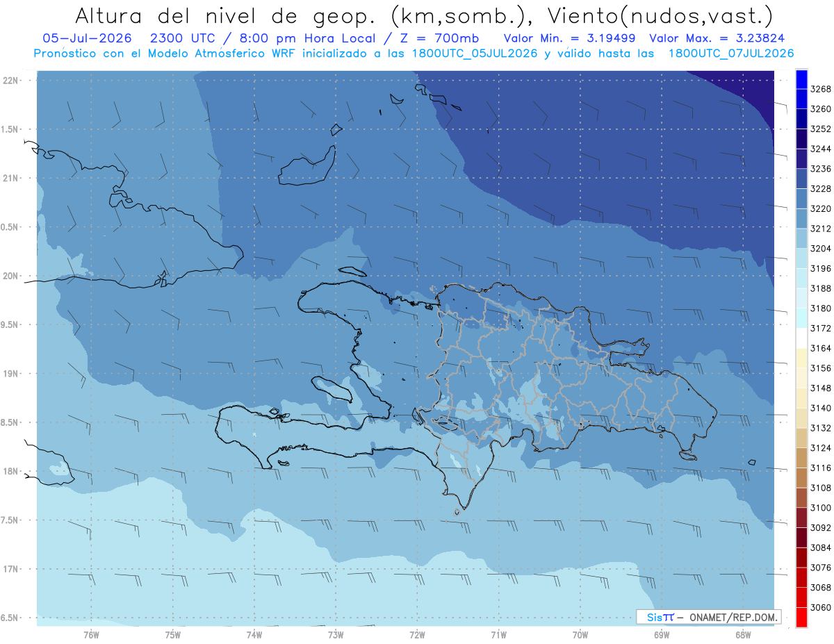Click the '3220' legend value

click(x=821, y=208)
